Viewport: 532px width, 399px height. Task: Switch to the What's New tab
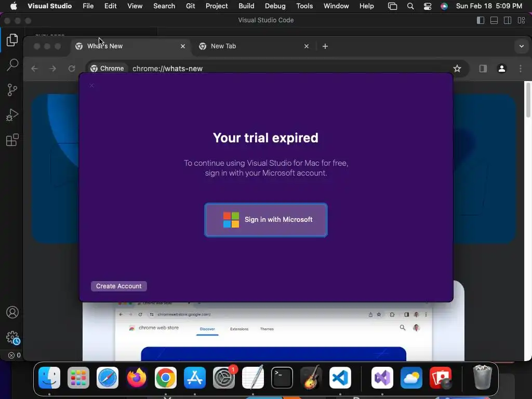click(x=130, y=46)
